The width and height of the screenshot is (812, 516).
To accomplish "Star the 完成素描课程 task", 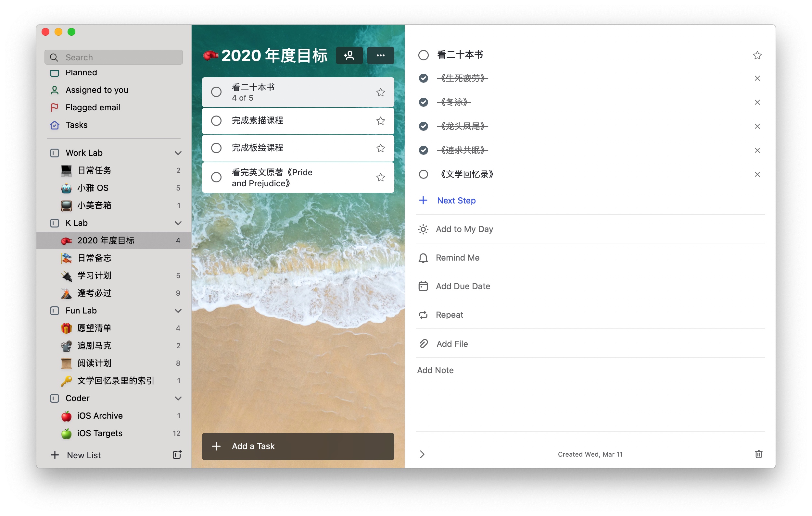I will [x=380, y=121].
